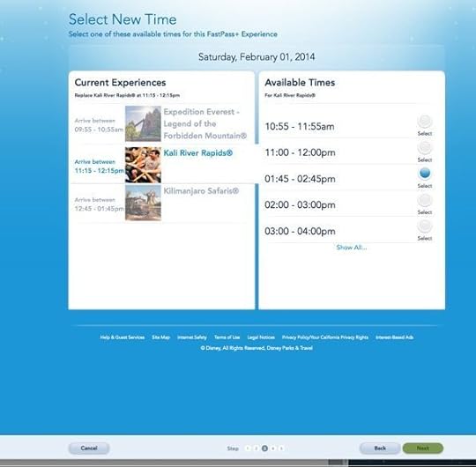Open Privacy Policy/Your California Privacy Rights link
This screenshot has width=476, height=467.
point(325,337)
